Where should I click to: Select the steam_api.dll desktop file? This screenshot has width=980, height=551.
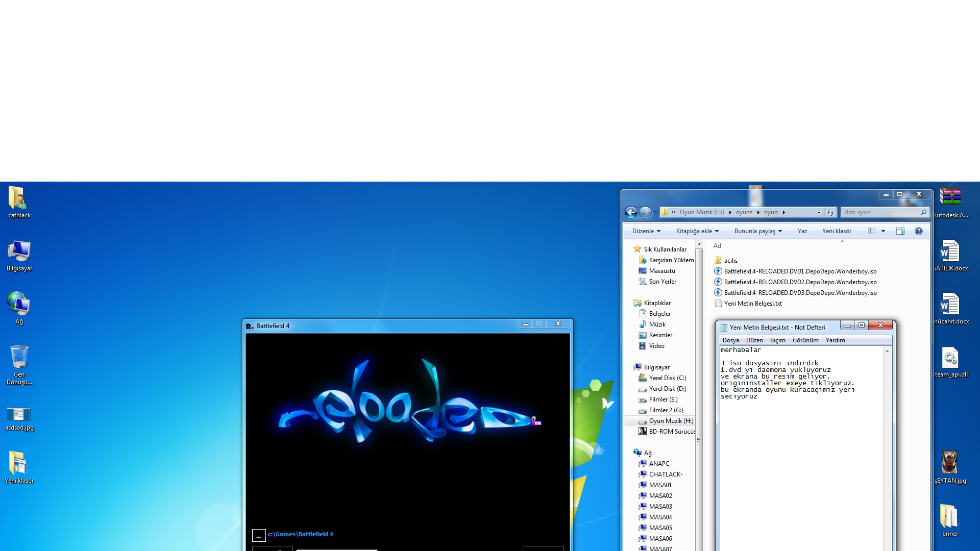950,362
